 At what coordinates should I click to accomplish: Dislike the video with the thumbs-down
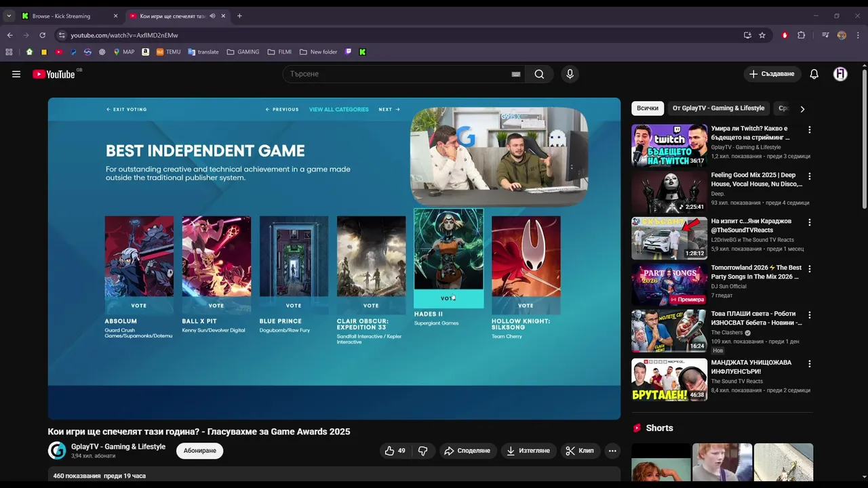pos(423,451)
